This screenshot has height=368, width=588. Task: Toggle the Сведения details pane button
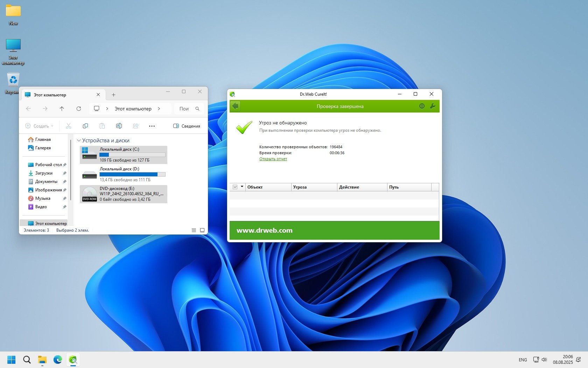(187, 126)
